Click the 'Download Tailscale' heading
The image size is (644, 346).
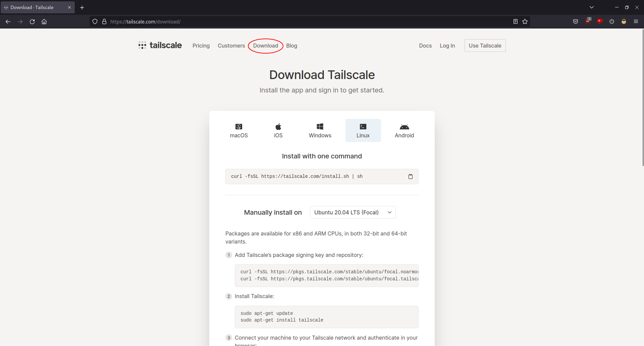coord(322,75)
